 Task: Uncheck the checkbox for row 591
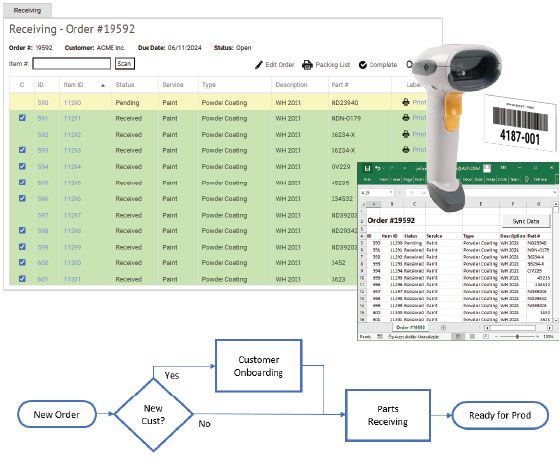pos(22,118)
